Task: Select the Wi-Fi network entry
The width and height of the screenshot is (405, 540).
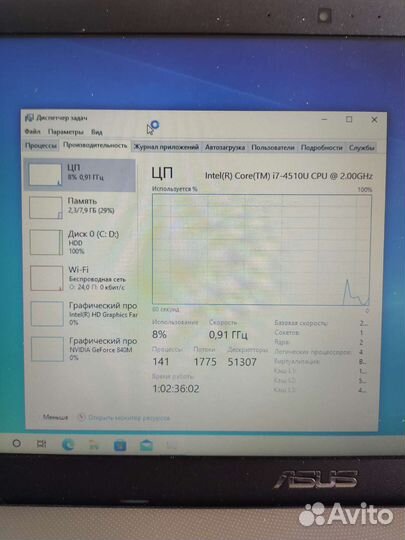Action: tap(82, 278)
